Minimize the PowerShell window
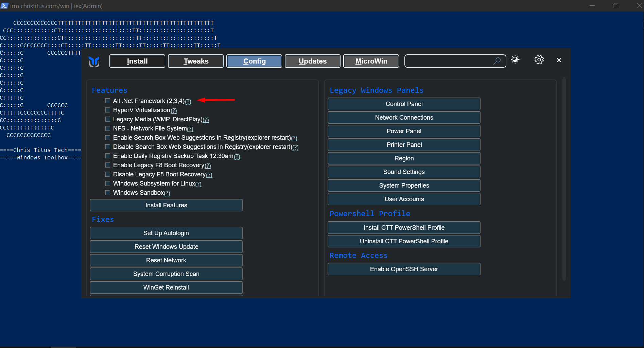 pos(592,6)
